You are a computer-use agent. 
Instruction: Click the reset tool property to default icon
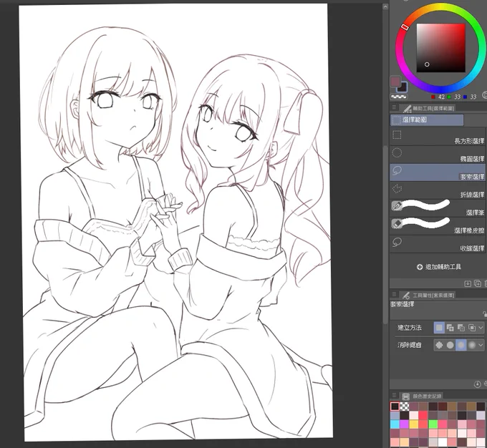(478, 384)
